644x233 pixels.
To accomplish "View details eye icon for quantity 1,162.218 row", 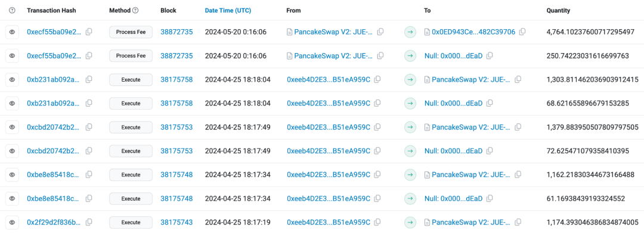I will pyautogui.click(x=12, y=175).
